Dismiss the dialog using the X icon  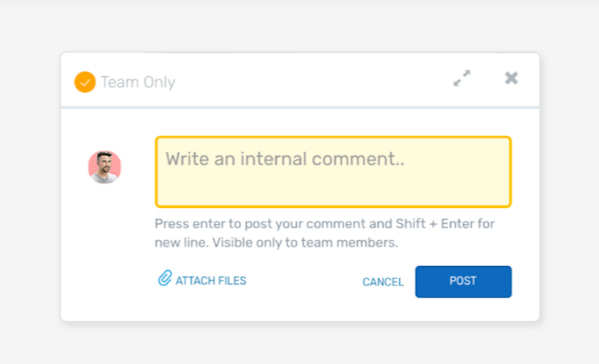[x=511, y=78]
